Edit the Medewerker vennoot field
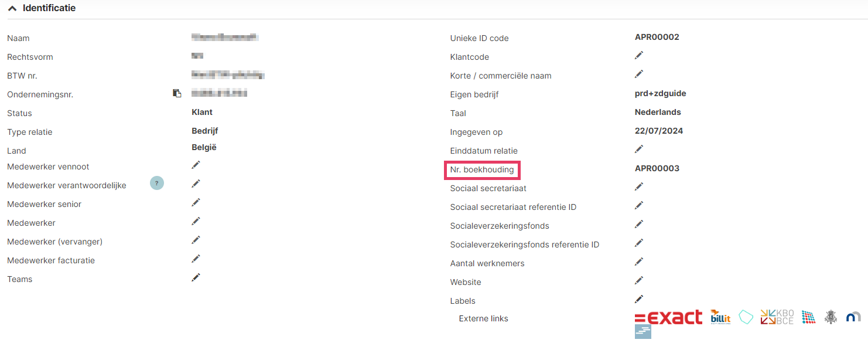Image resolution: width=868 pixels, height=353 pixels. pos(196,165)
